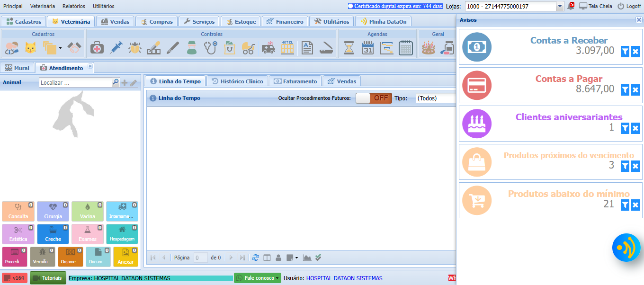Click the birthday cake icon in Geral
Image resolution: width=644 pixels, height=285 pixels.
click(x=428, y=47)
